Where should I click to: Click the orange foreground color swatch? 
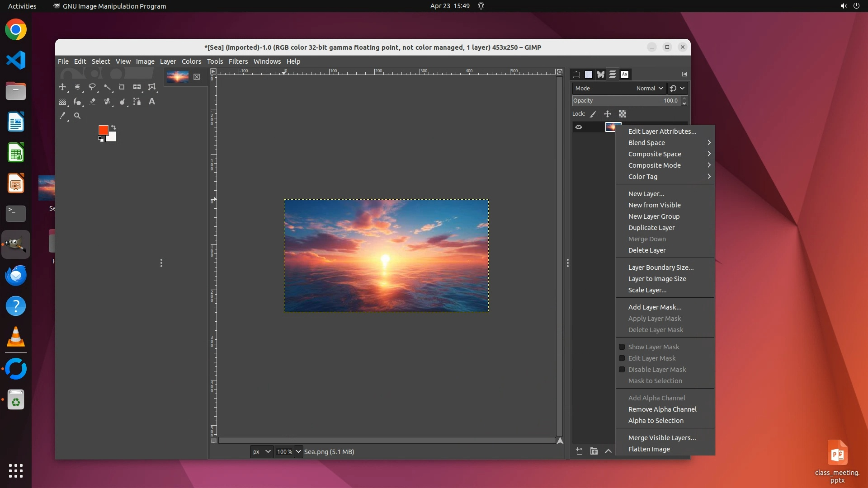tap(103, 130)
